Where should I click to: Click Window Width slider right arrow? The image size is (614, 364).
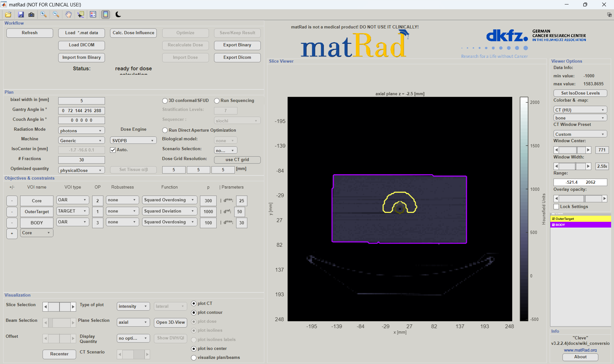[x=588, y=166]
